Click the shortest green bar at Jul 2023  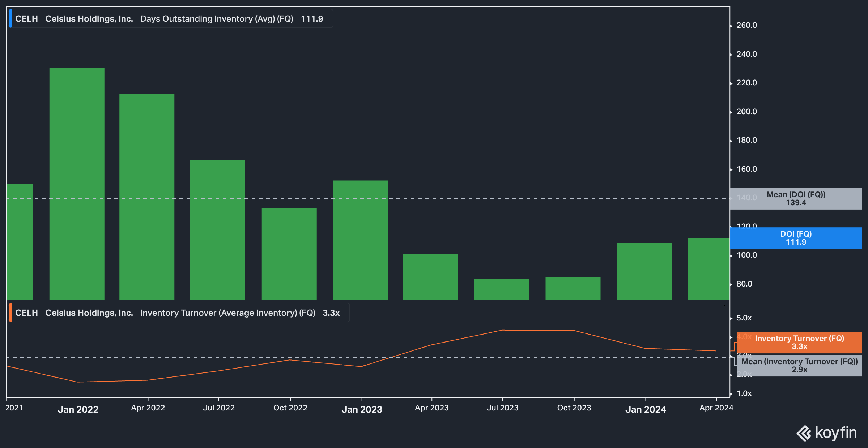[x=502, y=289]
